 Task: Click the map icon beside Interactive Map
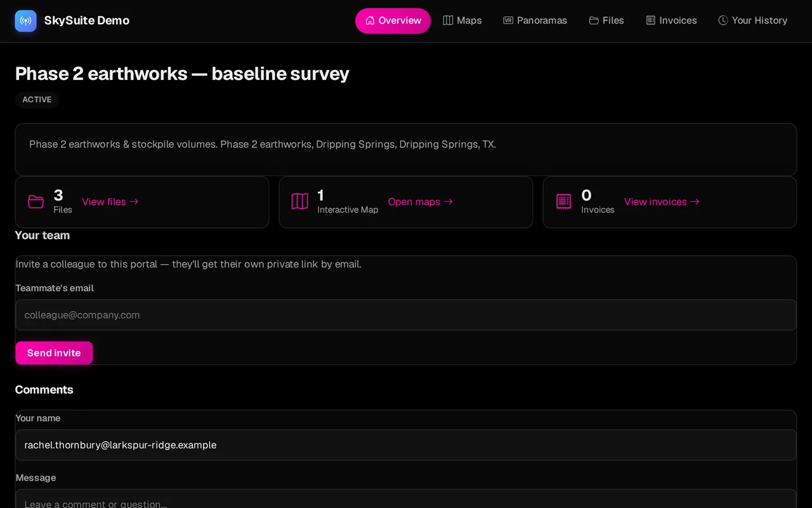point(300,202)
